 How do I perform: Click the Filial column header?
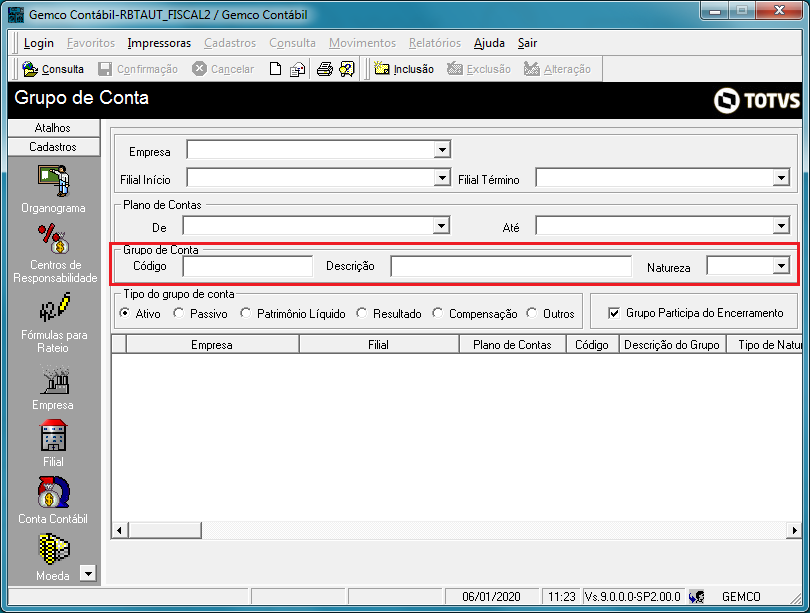click(x=379, y=344)
